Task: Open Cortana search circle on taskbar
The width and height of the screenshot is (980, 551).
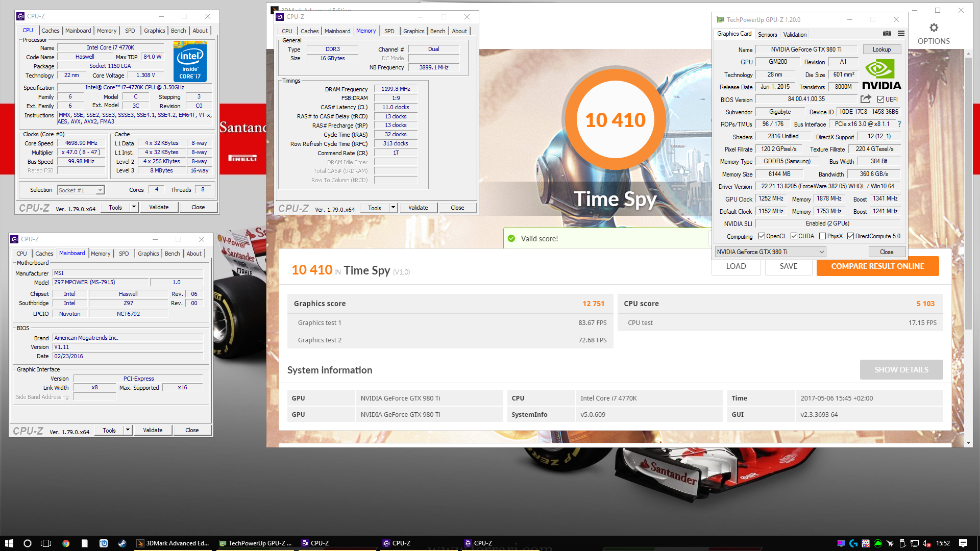Action: [28, 543]
